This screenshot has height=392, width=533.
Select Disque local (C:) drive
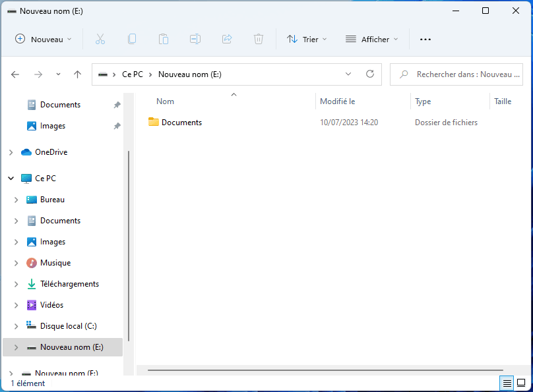click(x=68, y=326)
